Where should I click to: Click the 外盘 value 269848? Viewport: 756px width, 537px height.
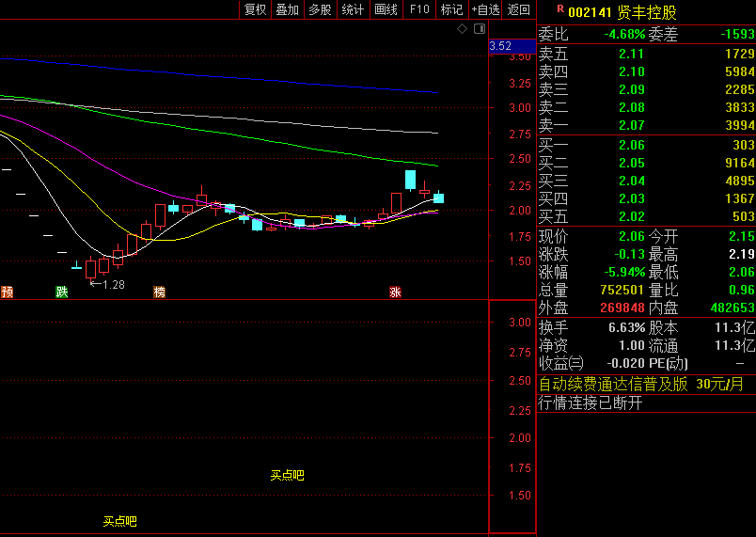[x=622, y=308]
